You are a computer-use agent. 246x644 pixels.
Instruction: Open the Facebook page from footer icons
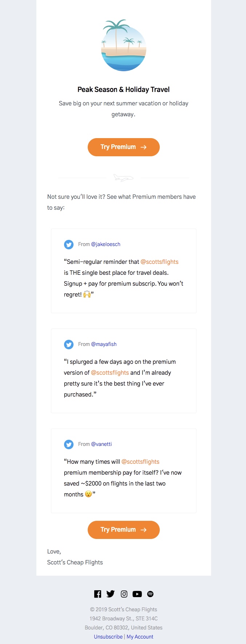tap(98, 594)
